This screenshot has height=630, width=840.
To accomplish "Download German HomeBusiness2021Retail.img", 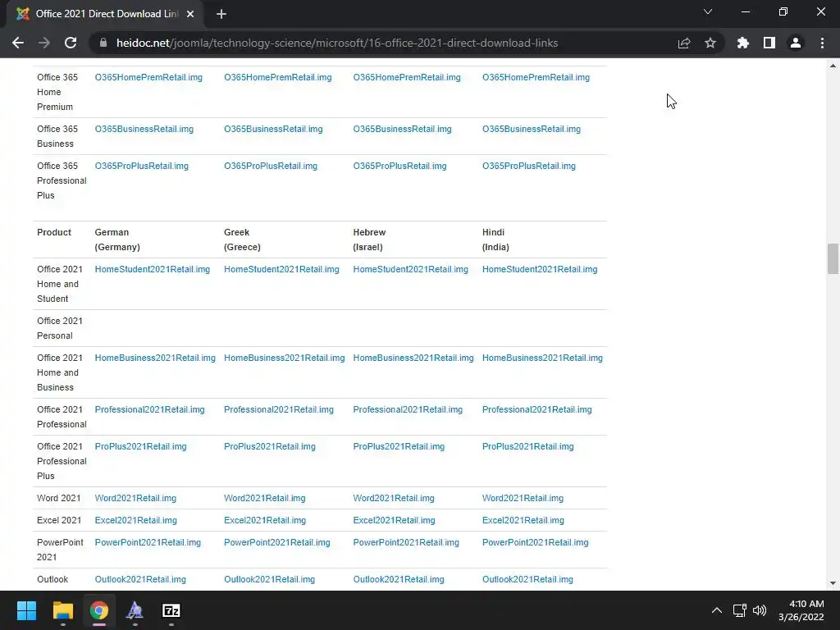I will tap(155, 358).
